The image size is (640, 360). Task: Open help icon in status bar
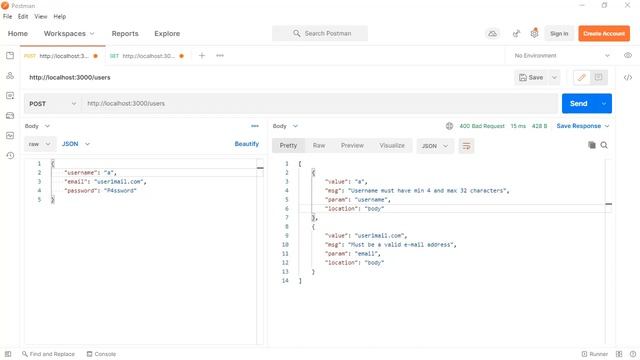[632, 354]
